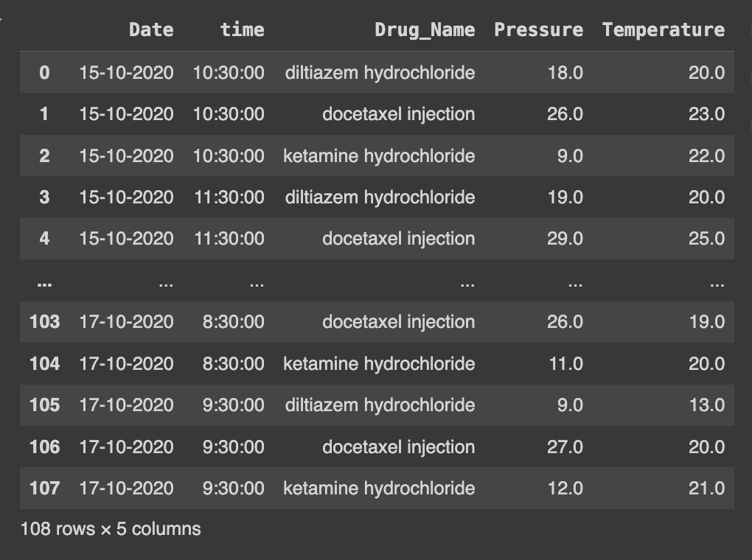Click the Temperature value 13.0 in row 105
The height and width of the screenshot is (560, 752).
706,405
